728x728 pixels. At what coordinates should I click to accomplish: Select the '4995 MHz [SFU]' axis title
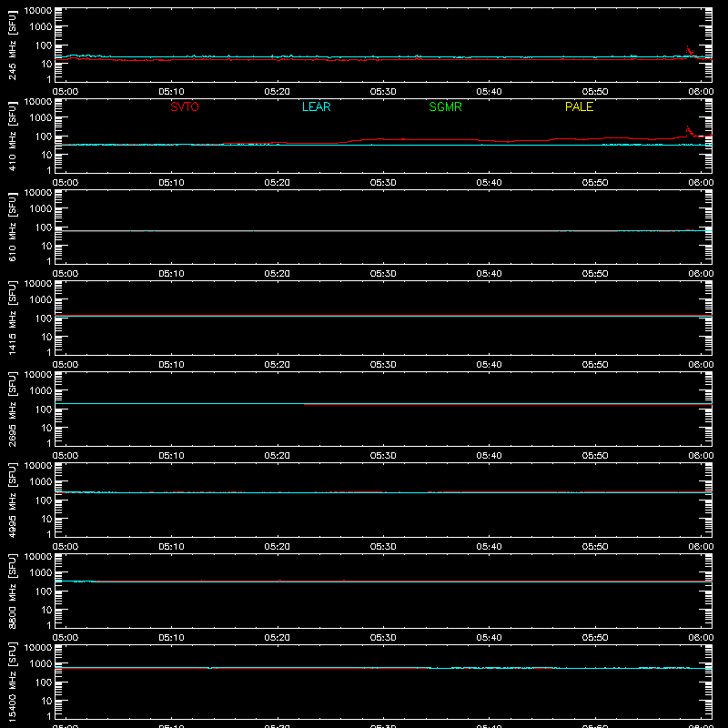coord(12,500)
